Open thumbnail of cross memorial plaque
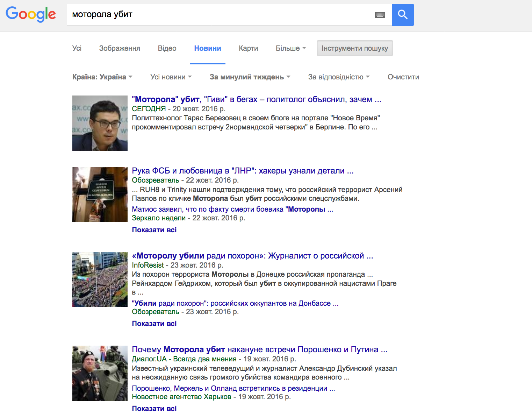 (100, 195)
